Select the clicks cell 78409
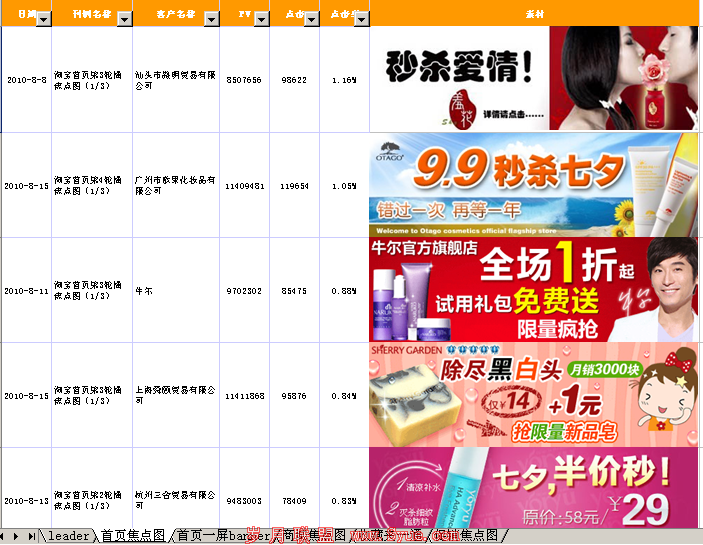 click(295, 488)
